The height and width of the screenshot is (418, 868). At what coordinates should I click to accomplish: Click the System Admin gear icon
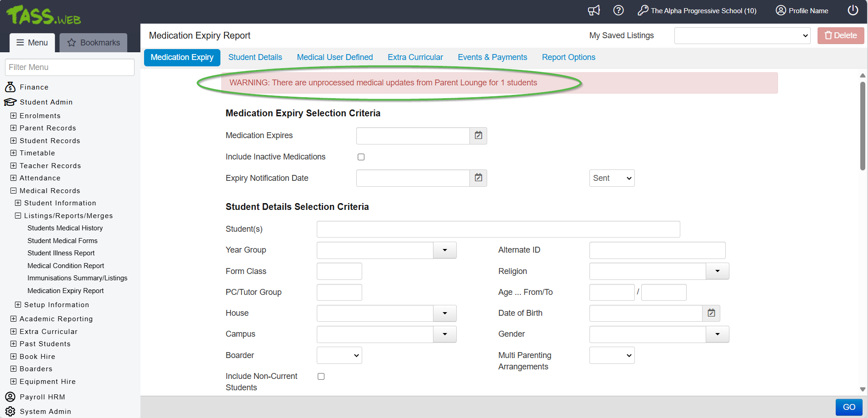click(10, 411)
